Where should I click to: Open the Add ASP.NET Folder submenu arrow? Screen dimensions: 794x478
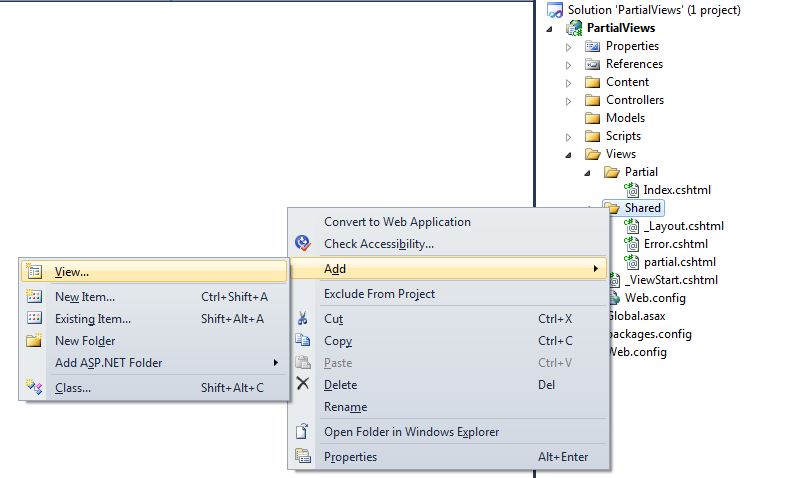(276, 363)
